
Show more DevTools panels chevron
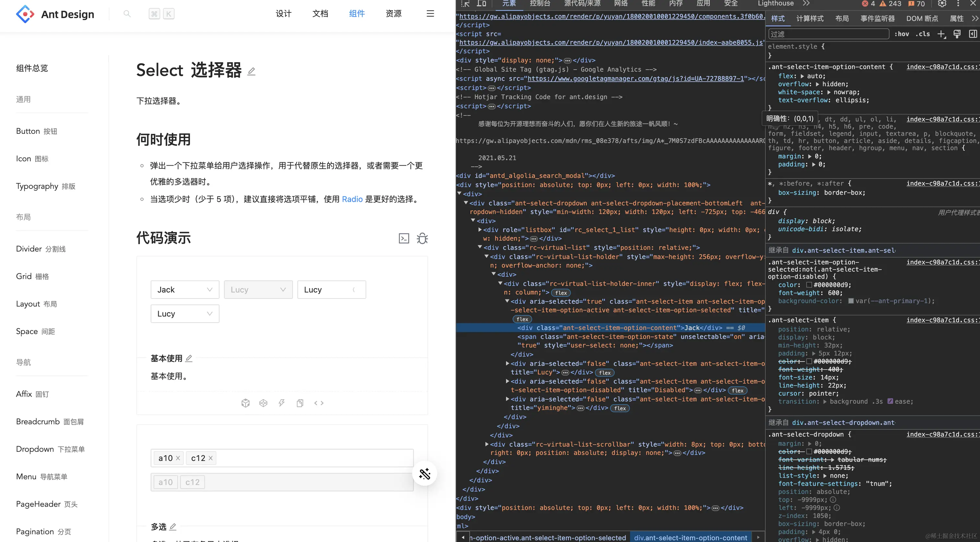point(807,4)
